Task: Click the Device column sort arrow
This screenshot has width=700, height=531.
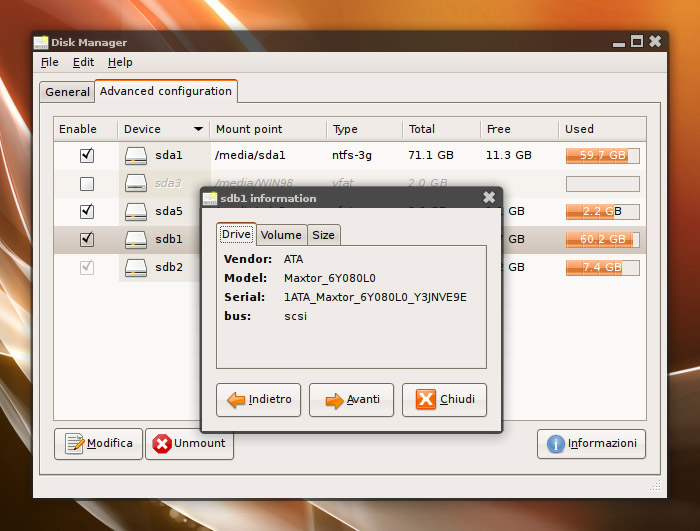Action: (x=198, y=129)
